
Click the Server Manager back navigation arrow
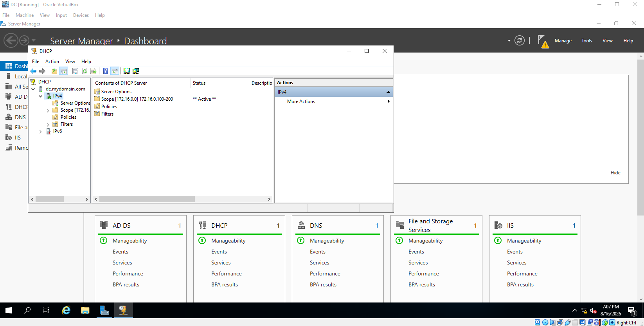(x=11, y=40)
